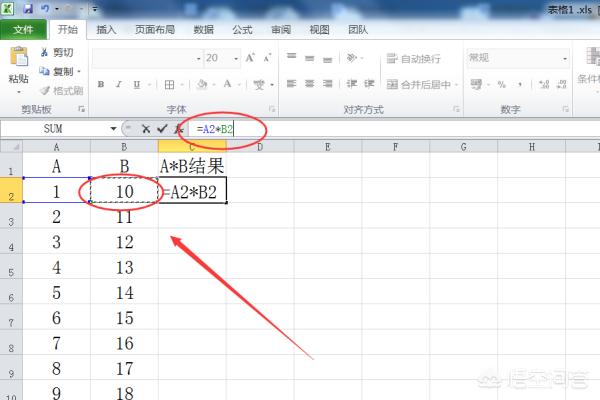Open the font size dropdown showing 20
Screen dimensions: 600x400
(236, 59)
